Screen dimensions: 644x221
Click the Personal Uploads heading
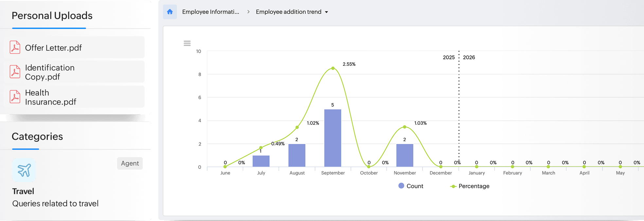point(52,16)
